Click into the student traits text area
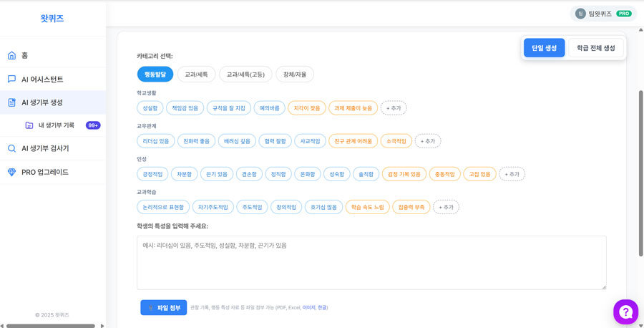 371,263
